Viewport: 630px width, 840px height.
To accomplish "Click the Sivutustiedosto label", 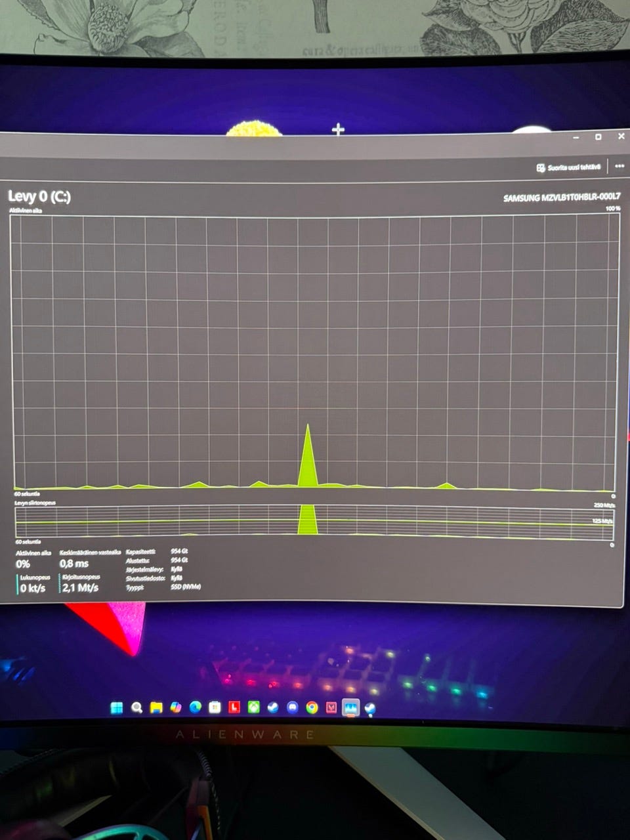I will pos(145,578).
